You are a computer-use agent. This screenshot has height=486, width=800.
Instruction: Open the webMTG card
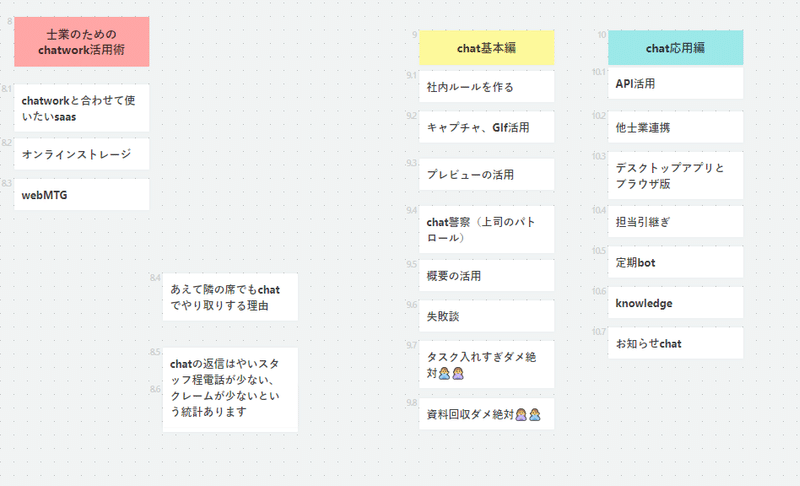[x=82, y=194]
